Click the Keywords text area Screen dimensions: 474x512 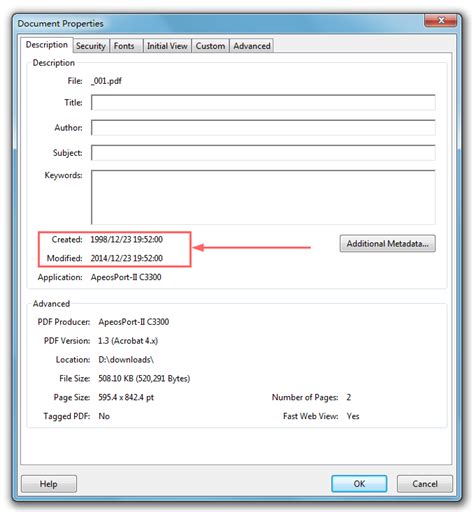tap(263, 197)
